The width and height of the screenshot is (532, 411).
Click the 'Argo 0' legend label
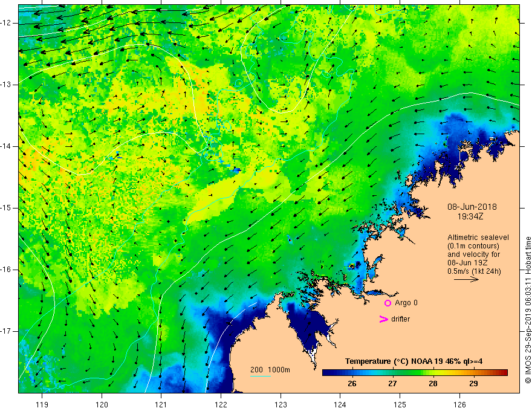pos(406,303)
